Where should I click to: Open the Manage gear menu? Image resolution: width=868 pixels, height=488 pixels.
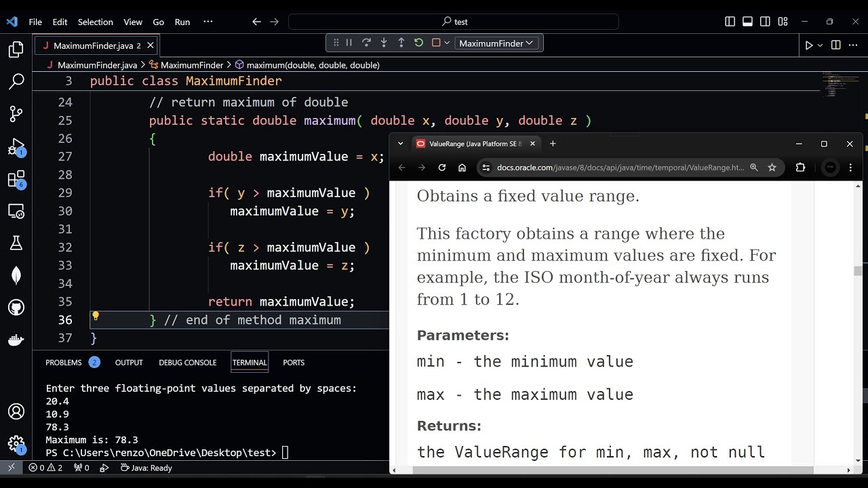[16, 444]
